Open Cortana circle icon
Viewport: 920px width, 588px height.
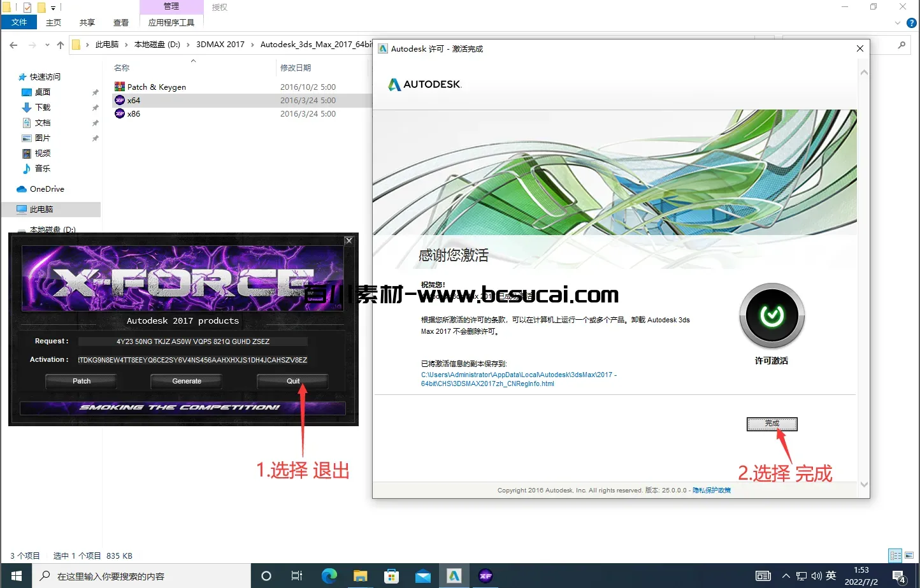266,576
